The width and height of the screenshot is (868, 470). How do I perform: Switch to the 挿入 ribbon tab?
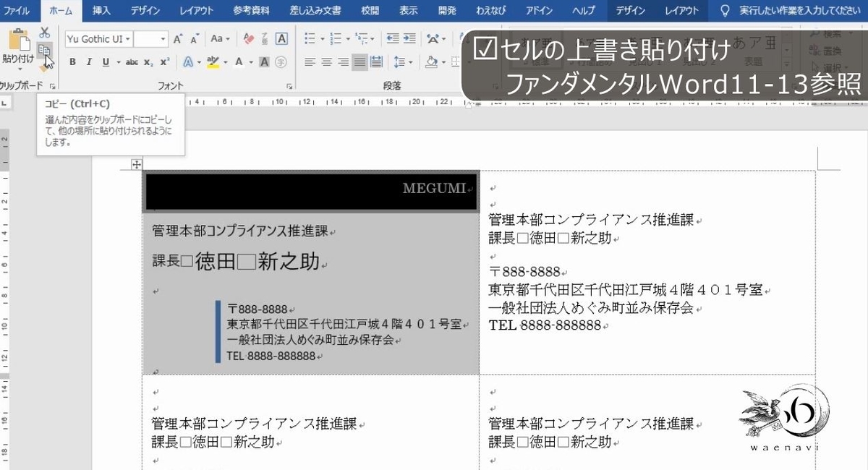100,10
